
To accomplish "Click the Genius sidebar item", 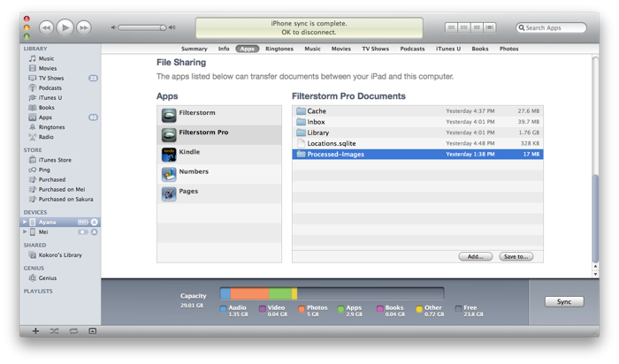I will coord(47,277).
